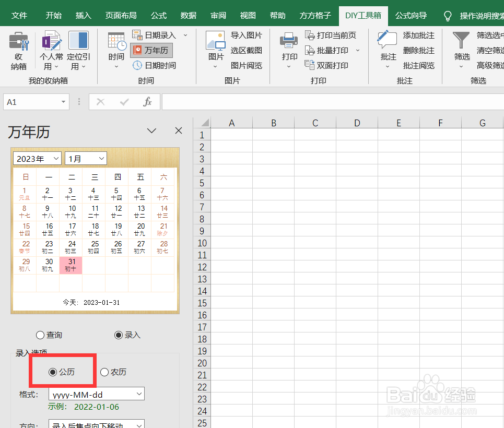Open the 万年历 pane options chevron

151,130
